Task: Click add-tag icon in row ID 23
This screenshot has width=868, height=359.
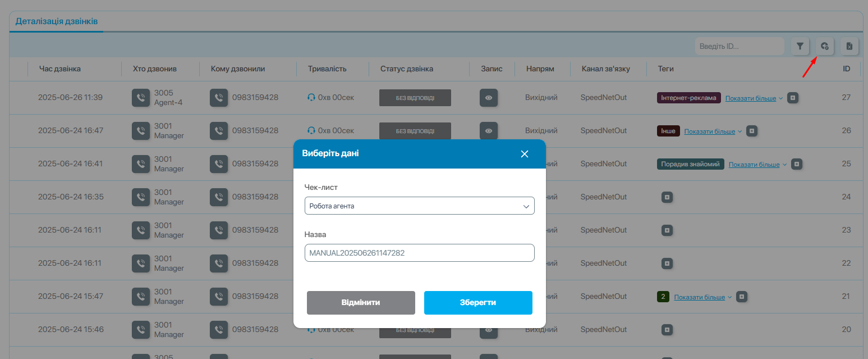Action: [667, 230]
